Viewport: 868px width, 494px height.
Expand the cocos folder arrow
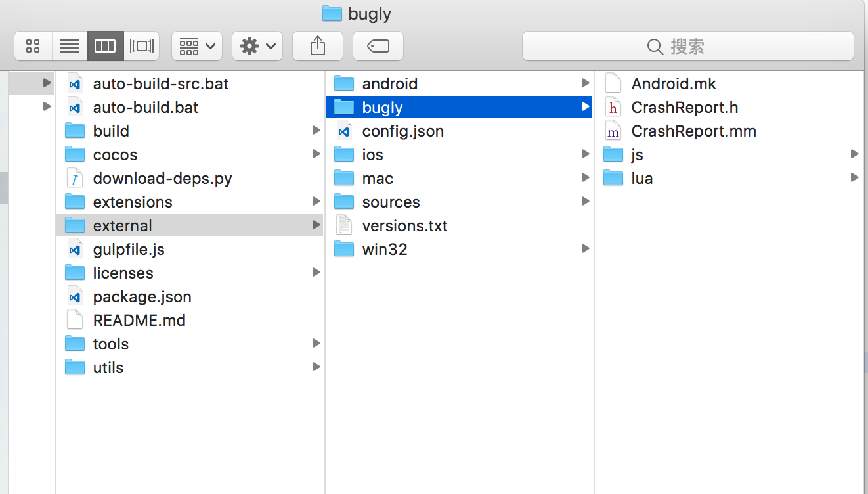(316, 154)
